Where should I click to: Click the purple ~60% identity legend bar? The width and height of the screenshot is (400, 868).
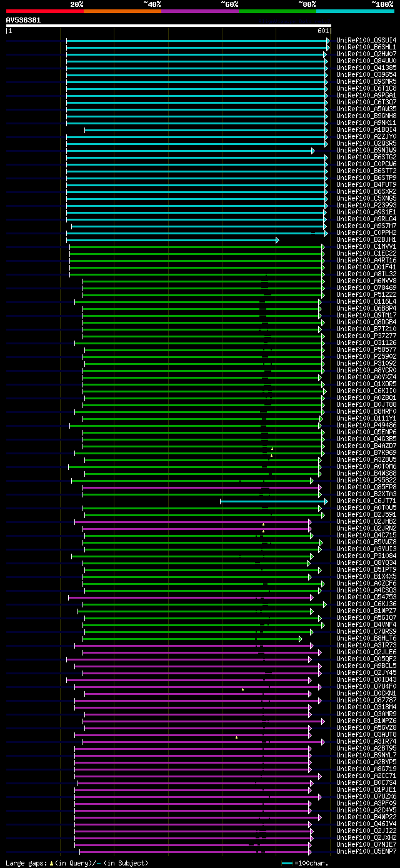click(x=199, y=11)
